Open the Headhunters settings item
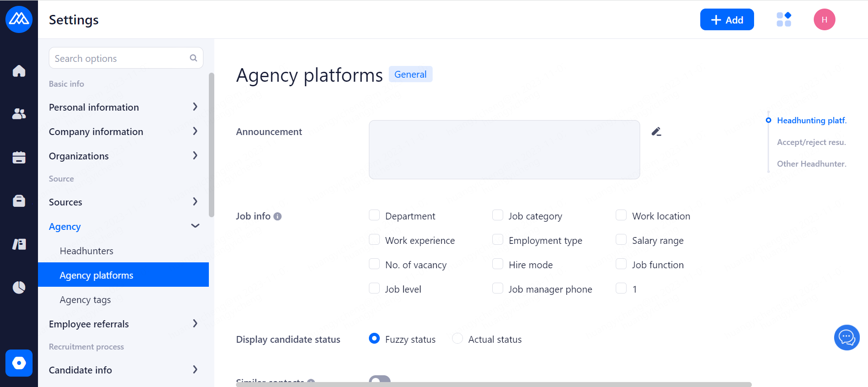Screen dimensions: 868x387 click(86, 251)
